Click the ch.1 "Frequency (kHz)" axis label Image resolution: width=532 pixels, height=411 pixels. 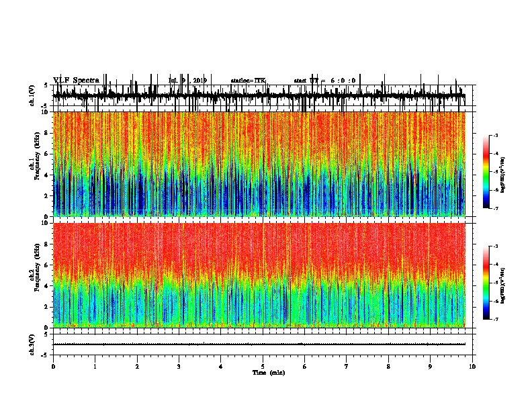37,156
